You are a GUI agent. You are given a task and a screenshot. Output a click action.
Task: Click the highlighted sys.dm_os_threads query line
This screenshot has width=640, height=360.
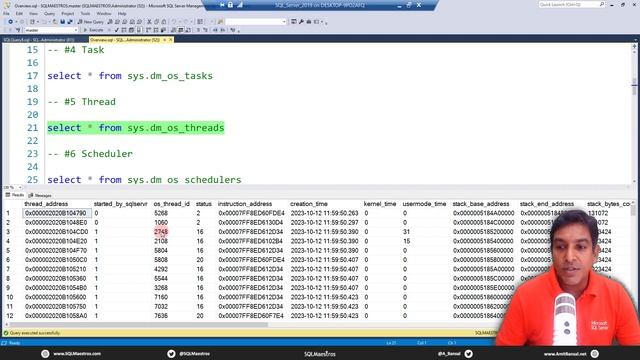[x=136, y=128]
